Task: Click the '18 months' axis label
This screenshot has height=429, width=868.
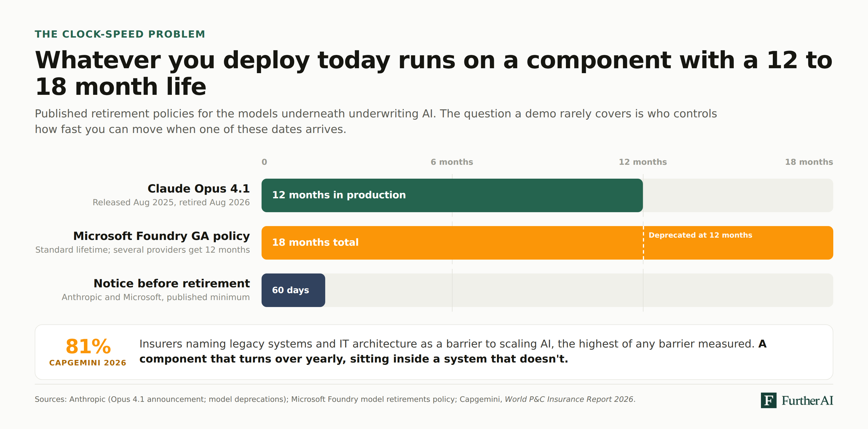Action: (809, 162)
